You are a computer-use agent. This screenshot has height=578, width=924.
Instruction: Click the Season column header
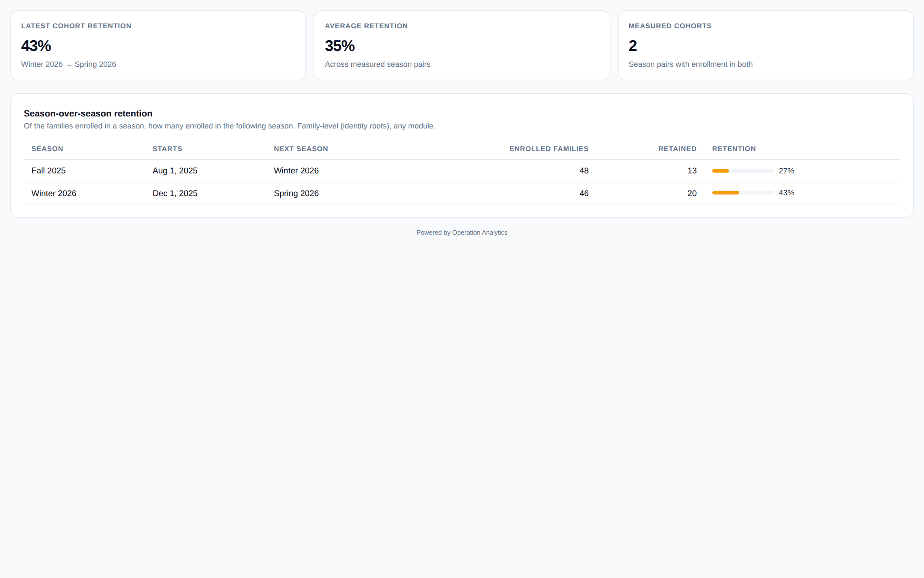click(x=47, y=149)
